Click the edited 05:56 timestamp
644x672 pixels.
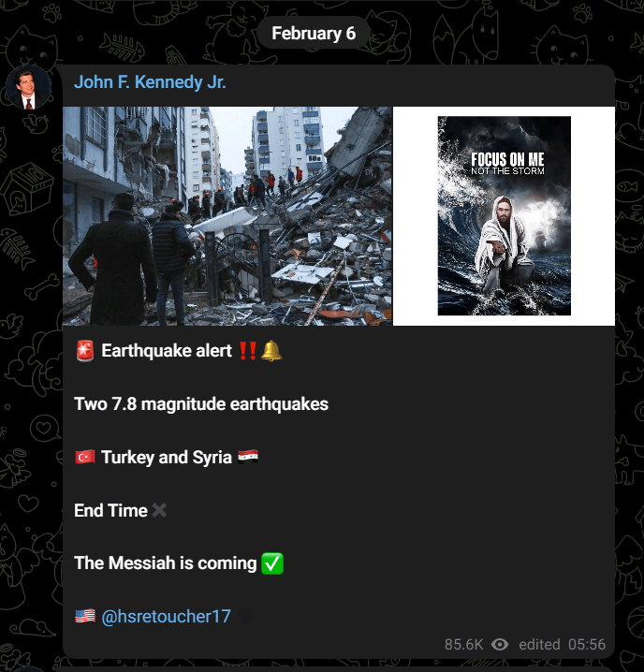[x=563, y=644]
